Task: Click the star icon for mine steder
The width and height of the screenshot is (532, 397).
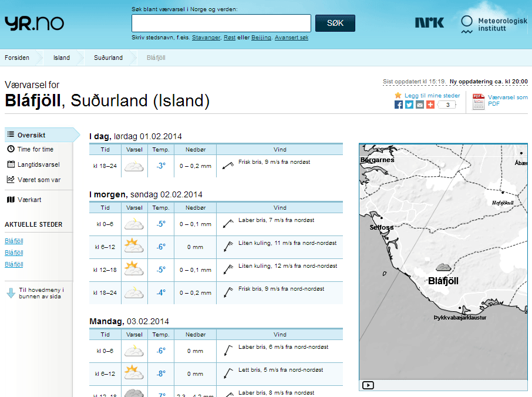Action: [x=398, y=95]
